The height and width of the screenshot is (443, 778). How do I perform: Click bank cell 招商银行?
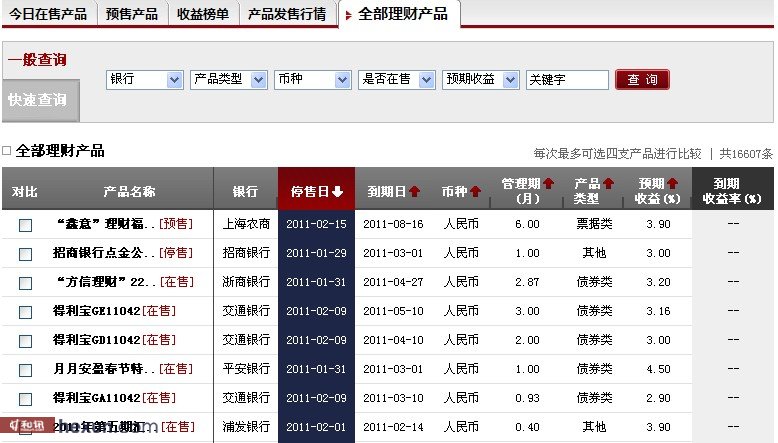pyautogui.click(x=246, y=253)
